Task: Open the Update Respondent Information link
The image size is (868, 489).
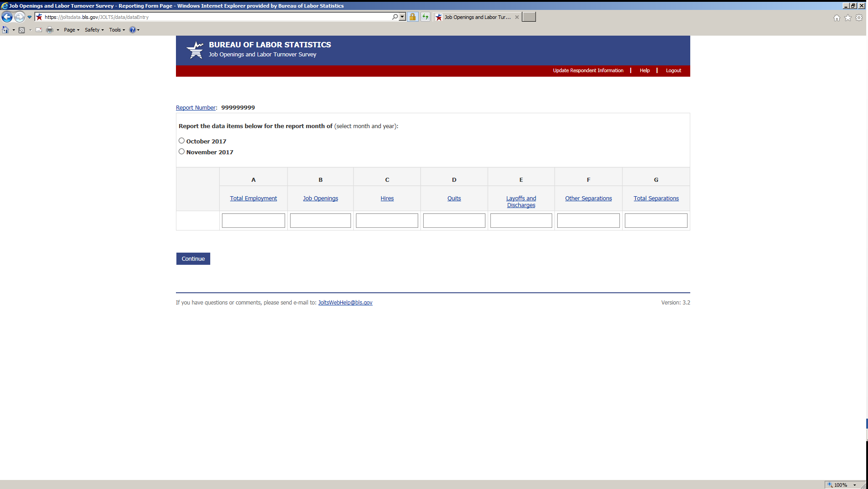Action: coord(588,70)
